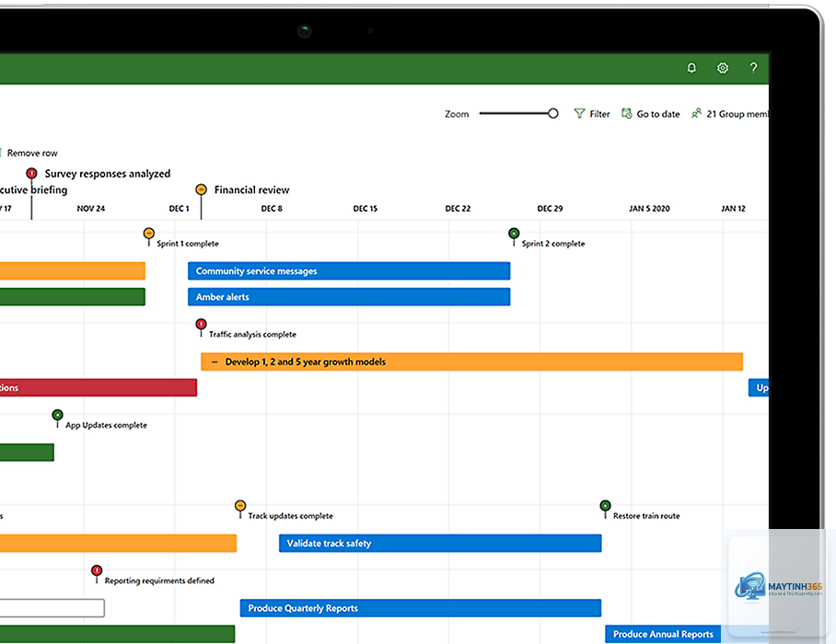This screenshot has height=644, width=836.
Task: Select Survey responses analyzed milestone pin
Action: (31, 173)
